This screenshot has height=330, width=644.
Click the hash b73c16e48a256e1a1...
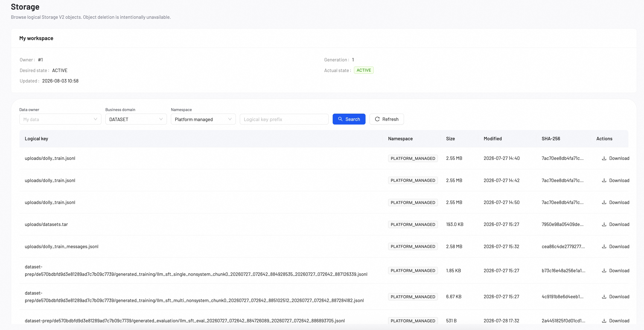click(563, 271)
